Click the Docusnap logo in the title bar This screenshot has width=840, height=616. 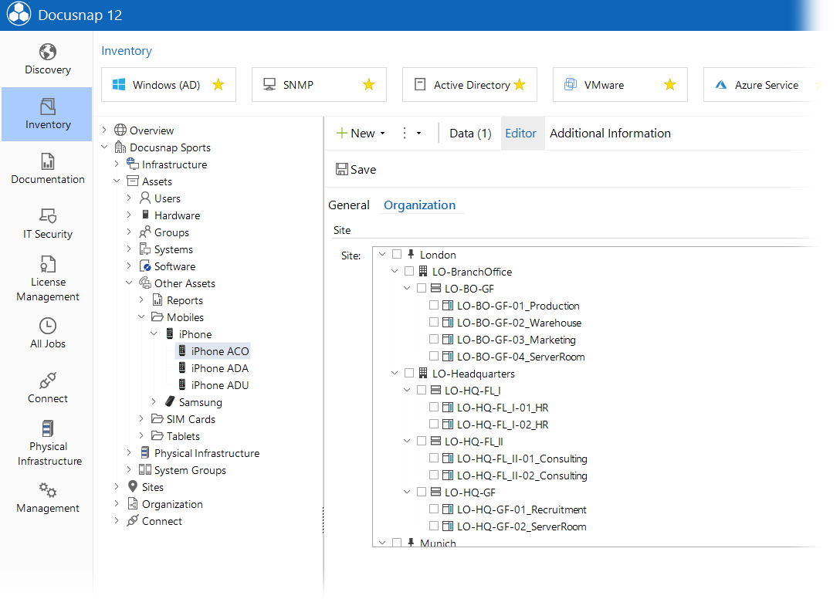point(19,15)
